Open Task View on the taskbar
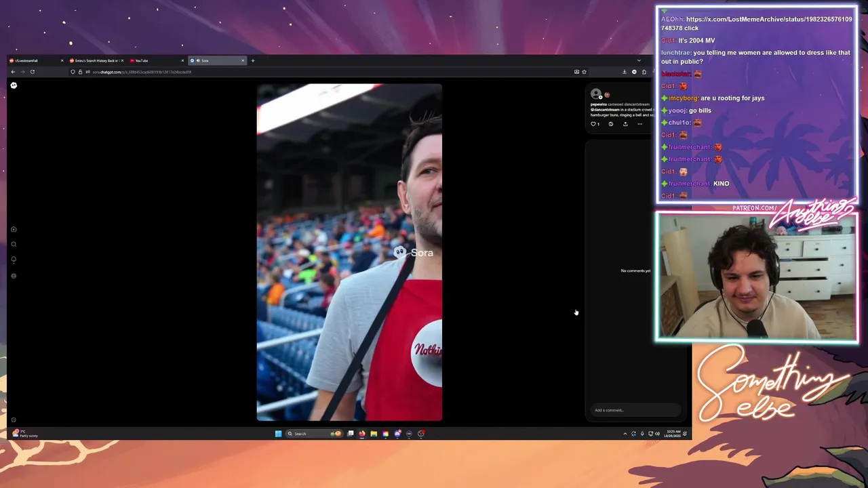This screenshot has height=488, width=868. pos(350,434)
